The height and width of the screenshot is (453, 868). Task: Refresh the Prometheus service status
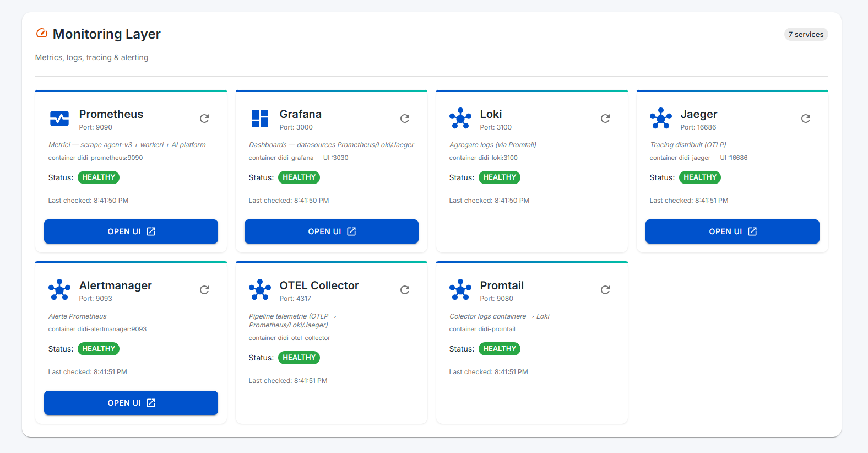204,118
